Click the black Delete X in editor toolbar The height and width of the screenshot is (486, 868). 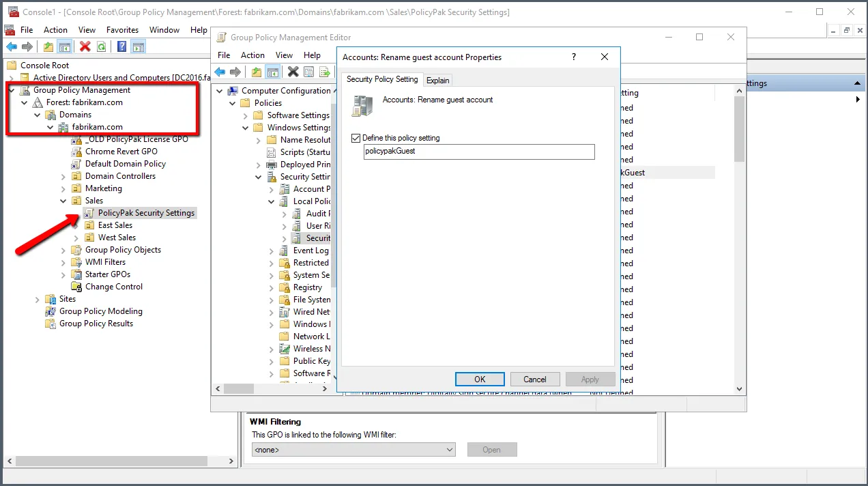[x=293, y=72]
